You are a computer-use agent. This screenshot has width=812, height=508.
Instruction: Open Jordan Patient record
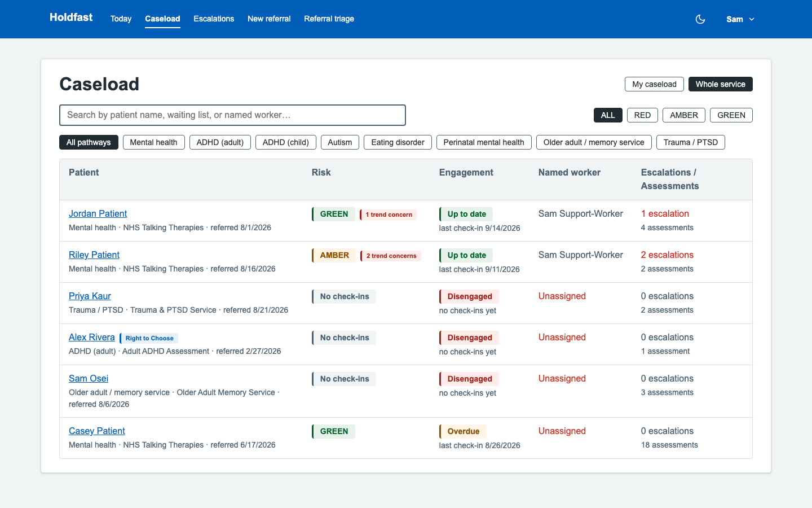tap(98, 213)
